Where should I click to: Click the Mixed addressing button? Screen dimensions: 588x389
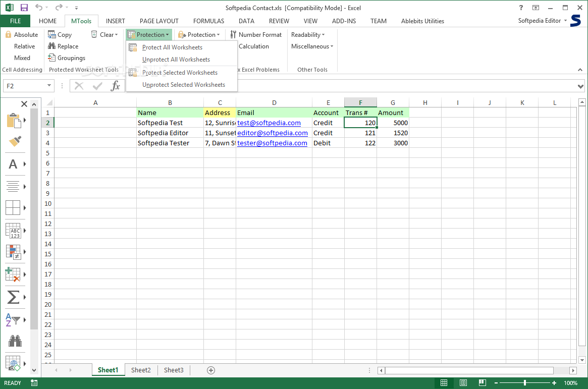point(22,58)
